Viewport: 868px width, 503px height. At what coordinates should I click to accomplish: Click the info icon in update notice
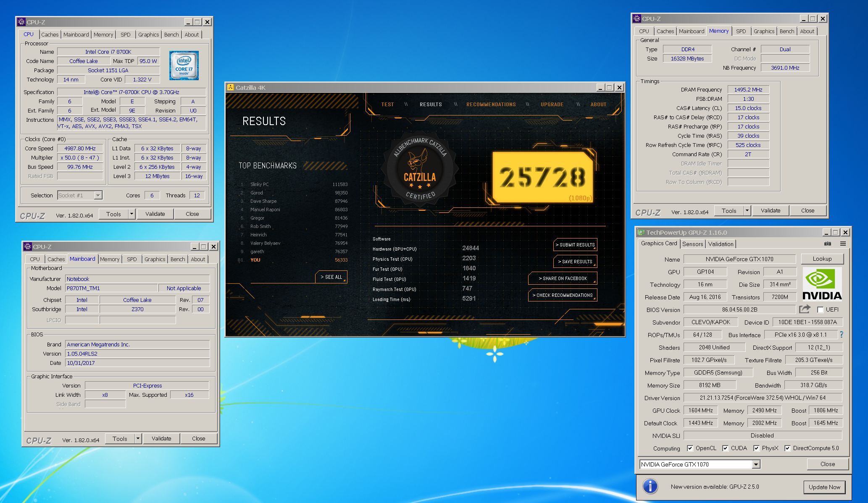(650, 486)
